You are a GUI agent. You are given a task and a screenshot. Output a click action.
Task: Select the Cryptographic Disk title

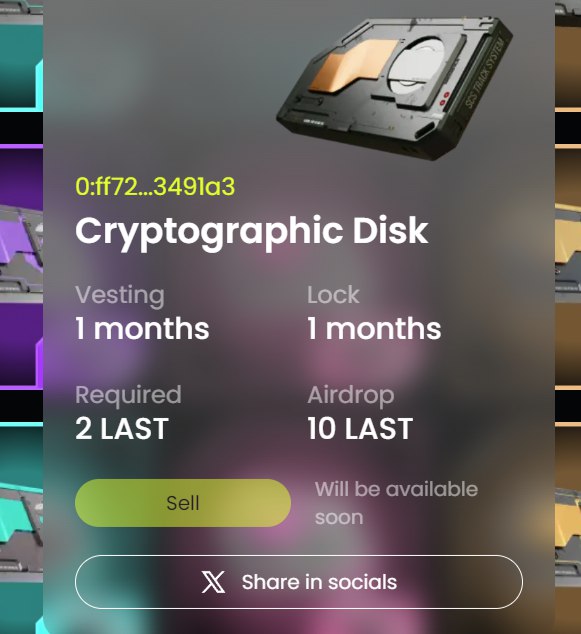251,232
